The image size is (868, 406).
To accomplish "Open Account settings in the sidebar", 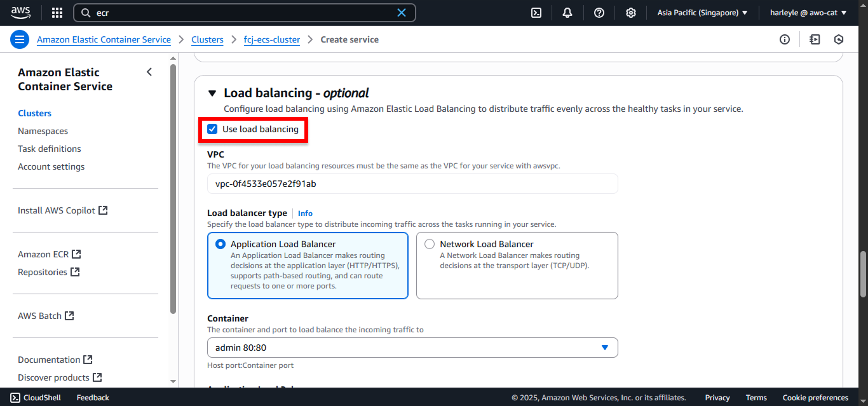I will click(51, 166).
